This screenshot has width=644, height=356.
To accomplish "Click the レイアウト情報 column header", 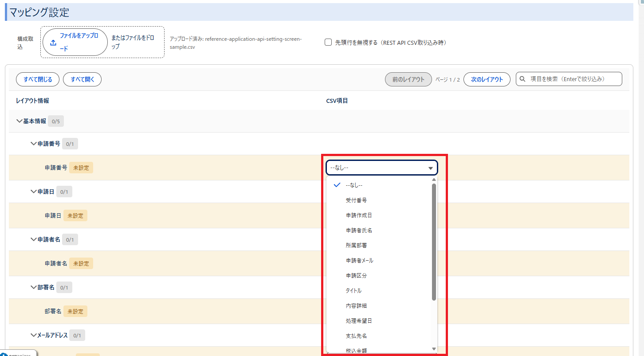I will tap(32, 101).
